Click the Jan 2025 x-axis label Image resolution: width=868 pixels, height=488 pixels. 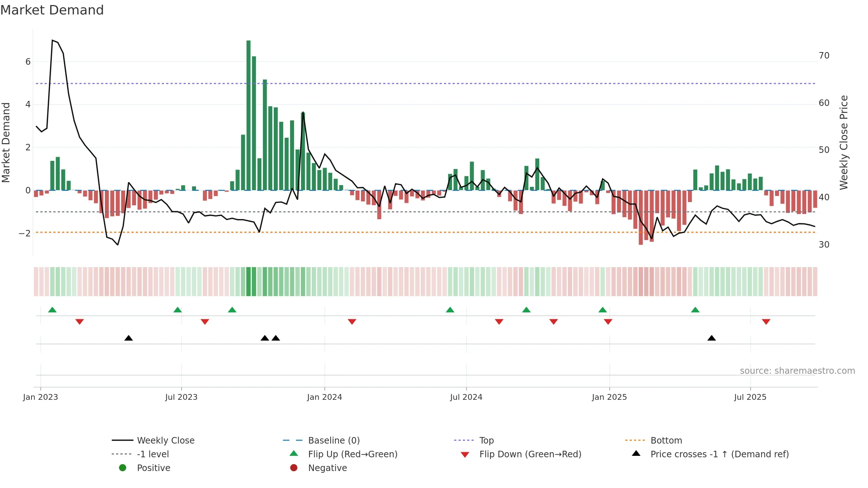(x=609, y=397)
